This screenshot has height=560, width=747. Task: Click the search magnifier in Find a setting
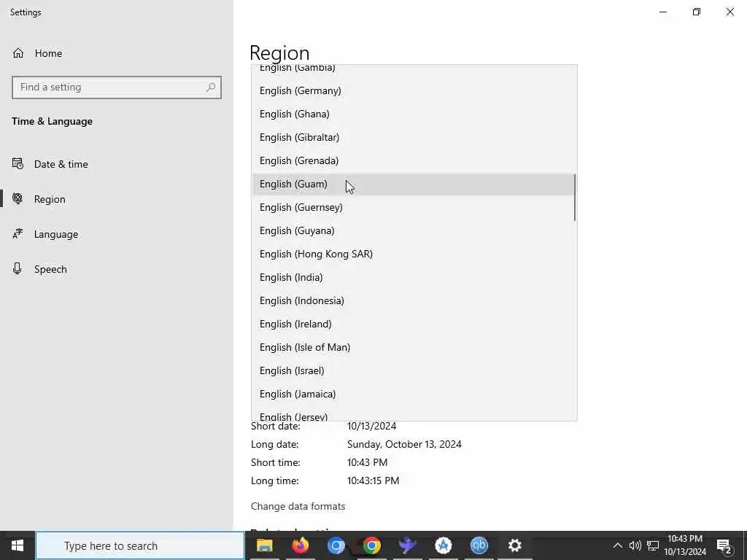click(211, 87)
